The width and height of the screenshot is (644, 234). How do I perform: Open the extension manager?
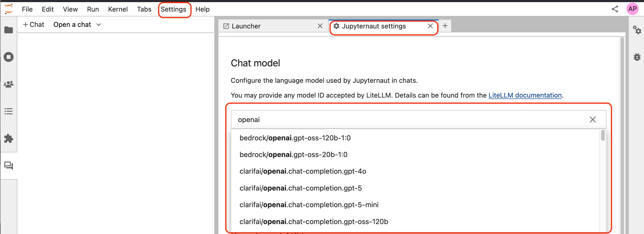(9, 139)
